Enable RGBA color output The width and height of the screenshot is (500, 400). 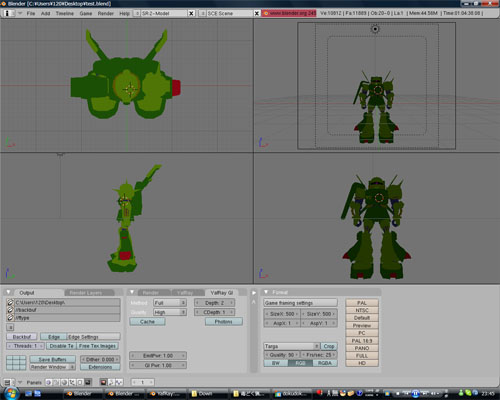tap(325, 363)
